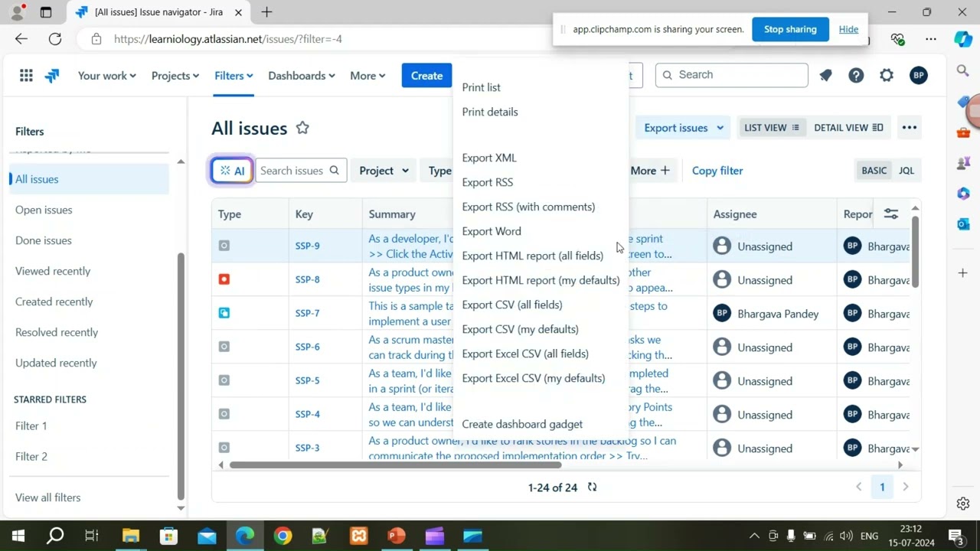Select Export Word option
This screenshot has width=980, height=551.
pos(492,231)
